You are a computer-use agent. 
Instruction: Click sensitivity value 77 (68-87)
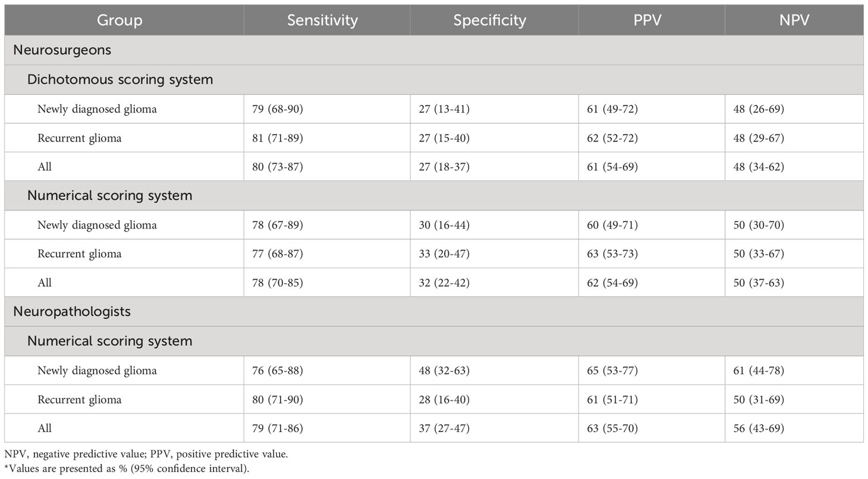coord(278,253)
